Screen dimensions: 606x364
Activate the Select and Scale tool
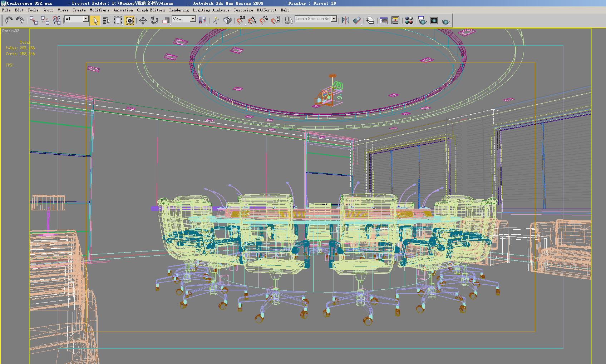[x=166, y=20]
